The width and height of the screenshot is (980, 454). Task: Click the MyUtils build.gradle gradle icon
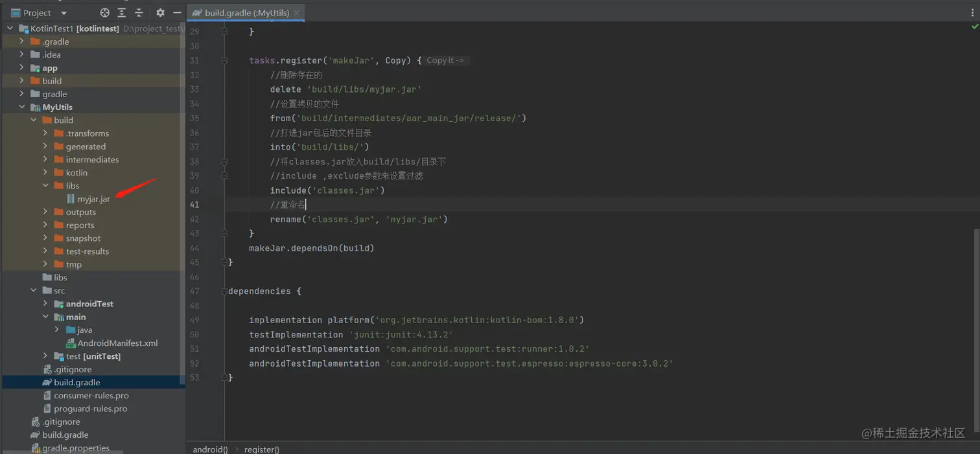tap(47, 383)
